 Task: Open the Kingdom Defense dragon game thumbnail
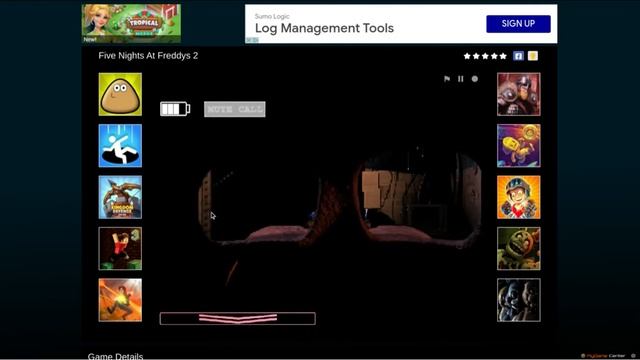tap(120, 197)
